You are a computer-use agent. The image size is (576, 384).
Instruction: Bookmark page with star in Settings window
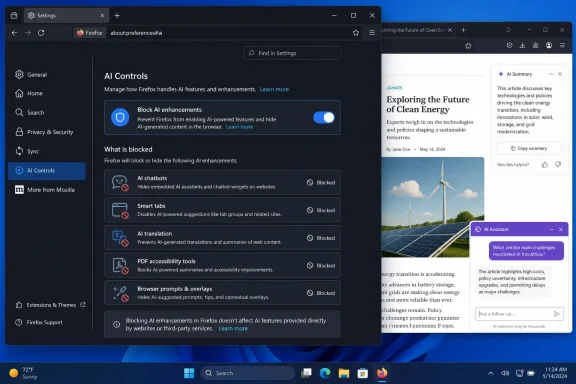pos(356,33)
